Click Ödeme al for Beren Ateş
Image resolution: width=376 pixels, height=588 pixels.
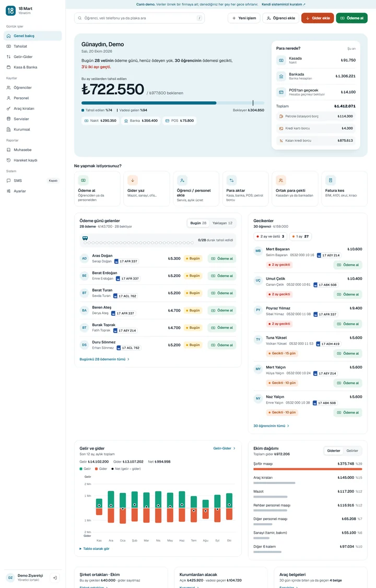(x=222, y=310)
